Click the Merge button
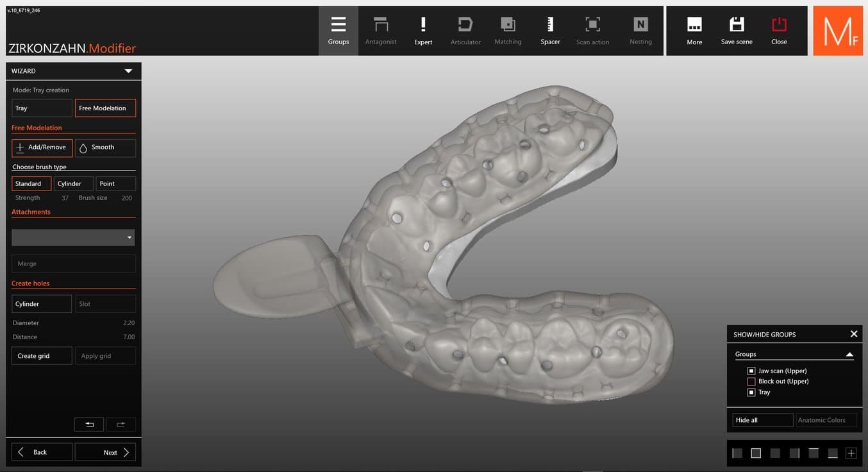This screenshot has height=472, width=868. [x=73, y=264]
